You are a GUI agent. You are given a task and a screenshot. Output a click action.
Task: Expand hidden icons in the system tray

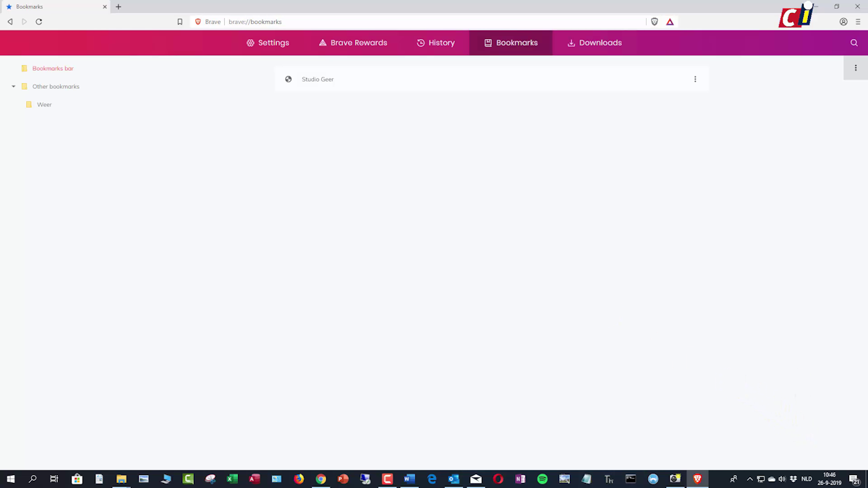749,479
